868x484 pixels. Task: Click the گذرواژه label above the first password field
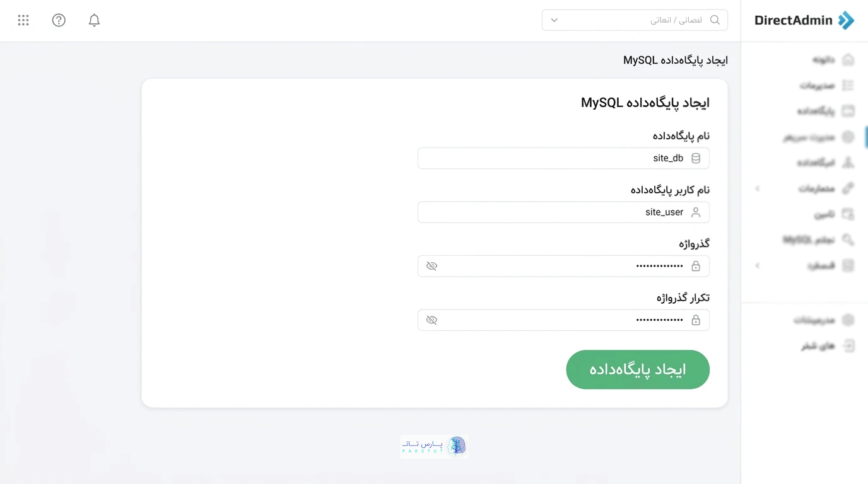point(695,244)
